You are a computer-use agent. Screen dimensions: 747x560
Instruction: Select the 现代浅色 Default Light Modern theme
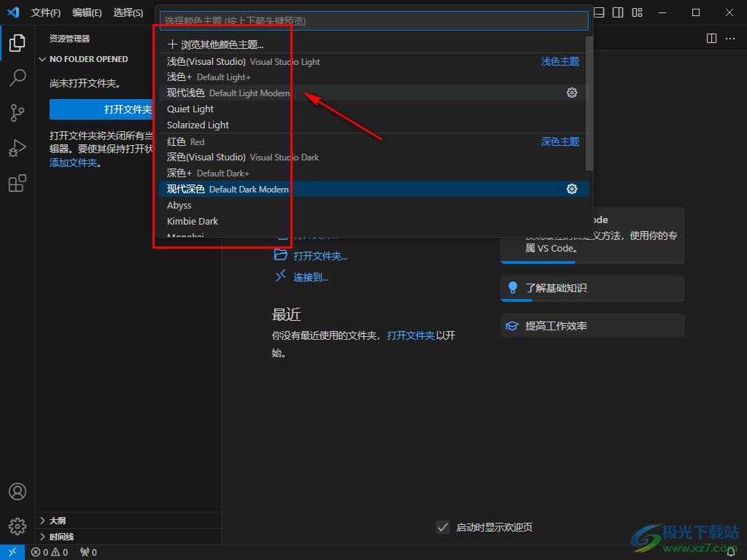point(374,93)
